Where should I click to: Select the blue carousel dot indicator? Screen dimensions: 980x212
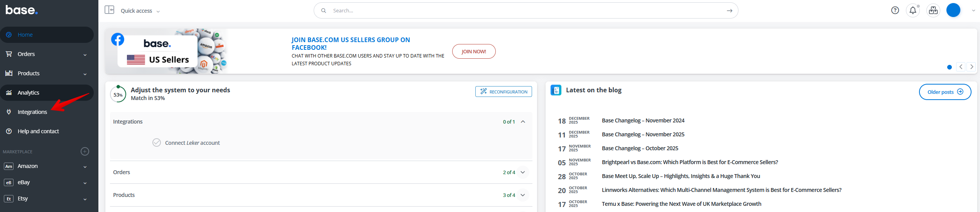coord(949,67)
